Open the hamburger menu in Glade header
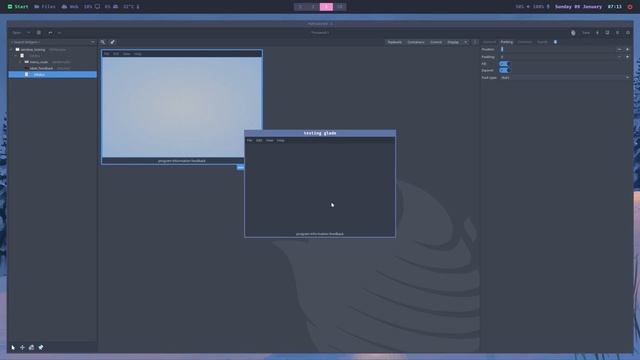 point(617,33)
